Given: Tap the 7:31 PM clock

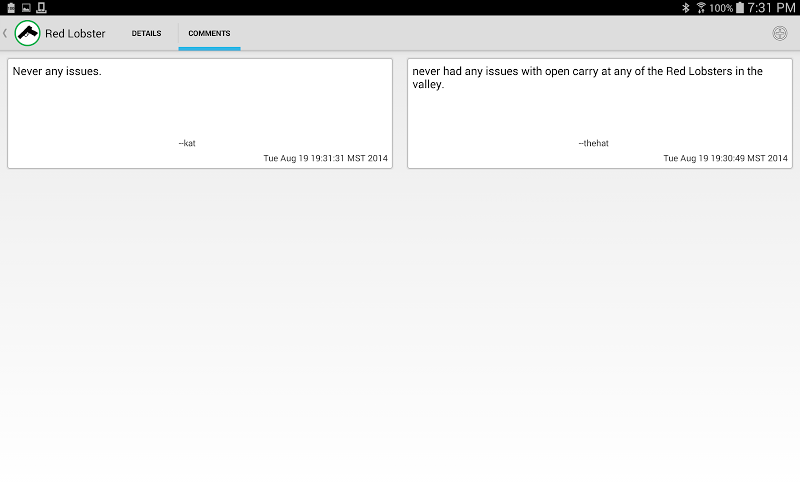Looking at the screenshot, I should tap(771, 8).
